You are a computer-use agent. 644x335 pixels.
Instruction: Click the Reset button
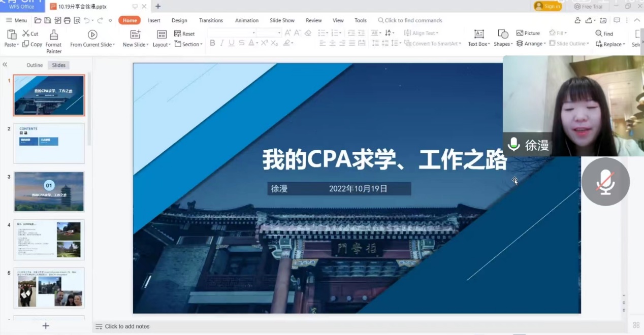tap(184, 33)
